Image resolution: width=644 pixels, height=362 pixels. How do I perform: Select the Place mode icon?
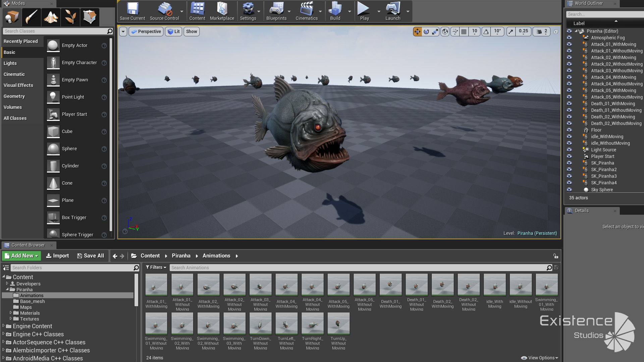12,17
